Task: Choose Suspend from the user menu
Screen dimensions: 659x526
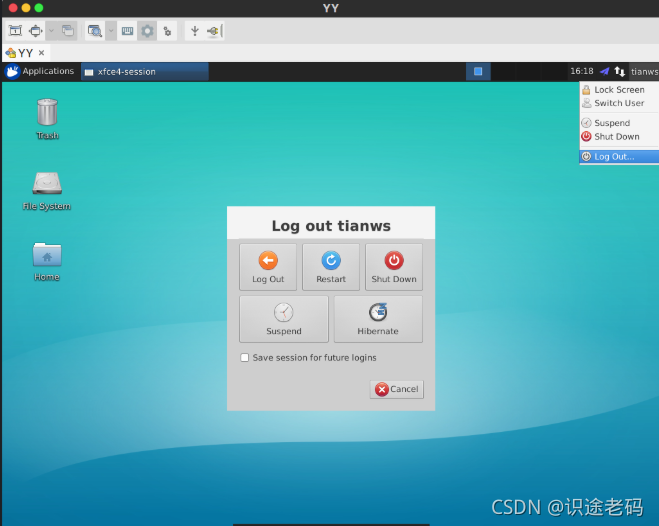Action: (619, 123)
